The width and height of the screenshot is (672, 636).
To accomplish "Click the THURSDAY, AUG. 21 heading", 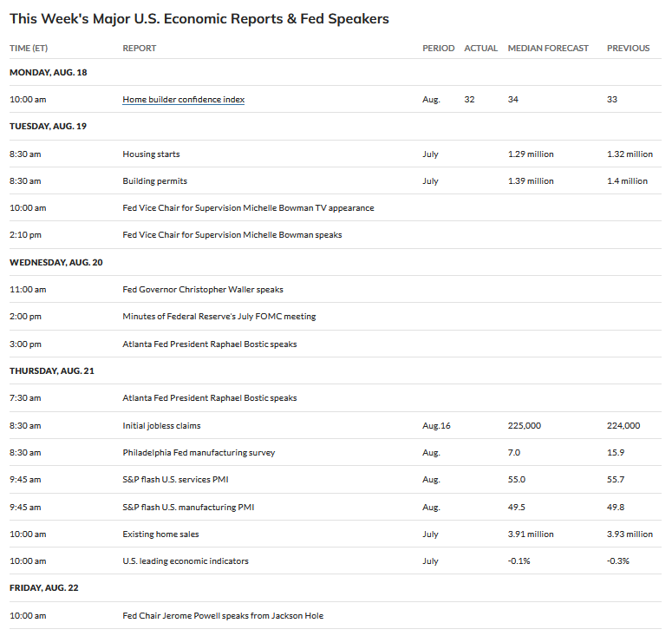I will tap(52, 371).
